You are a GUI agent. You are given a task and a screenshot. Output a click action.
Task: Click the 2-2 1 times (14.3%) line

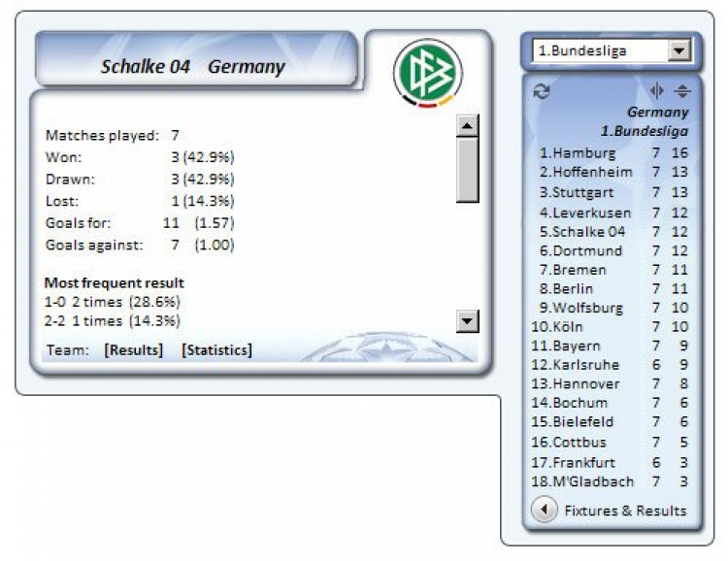[113, 321]
